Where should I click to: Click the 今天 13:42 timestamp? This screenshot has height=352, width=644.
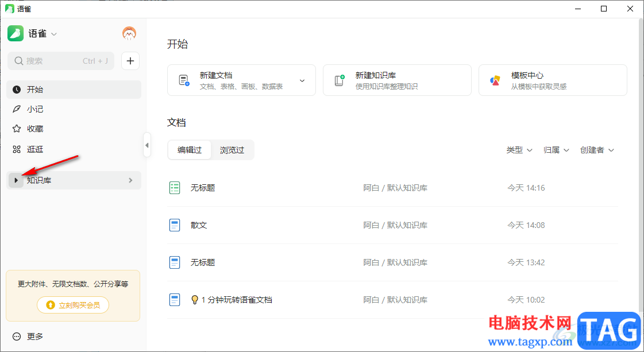pyautogui.click(x=526, y=262)
